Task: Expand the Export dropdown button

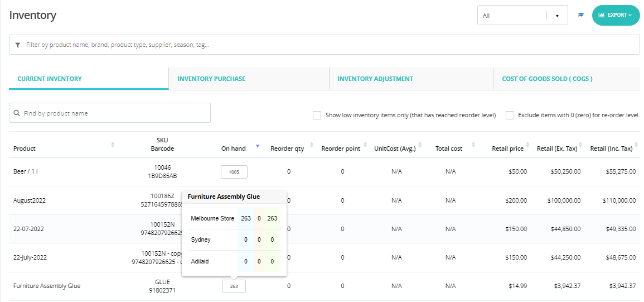Action: [x=616, y=15]
